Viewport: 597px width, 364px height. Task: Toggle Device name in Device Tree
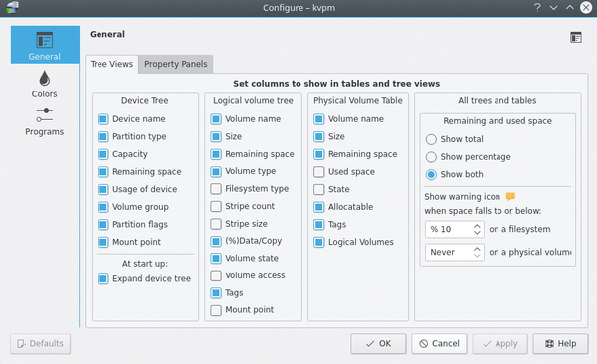coord(103,119)
